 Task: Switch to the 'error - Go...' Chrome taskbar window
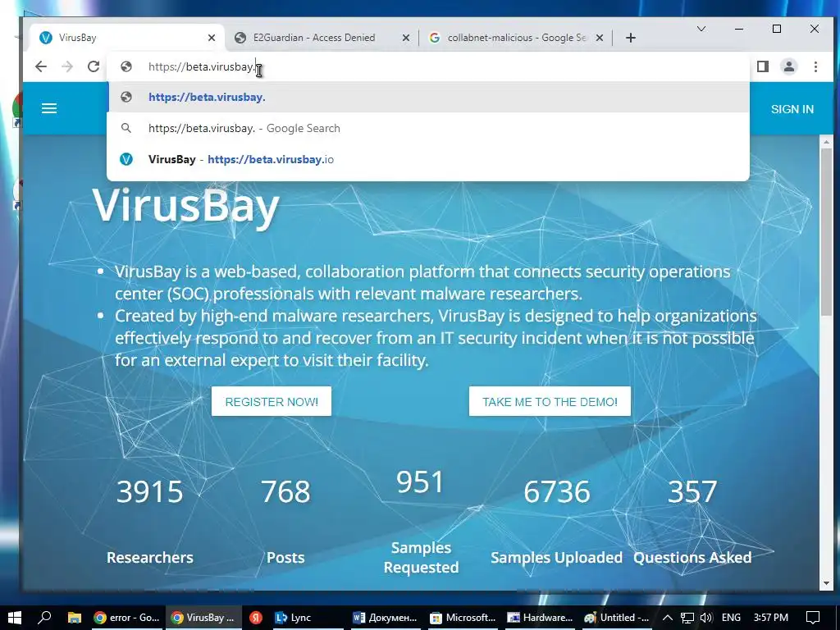click(x=127, y=618)
